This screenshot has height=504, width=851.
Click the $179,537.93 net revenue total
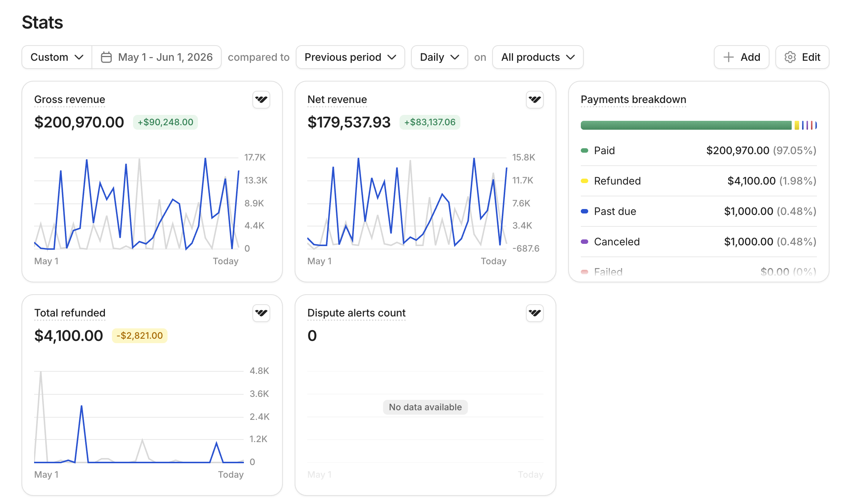point(349,122)
